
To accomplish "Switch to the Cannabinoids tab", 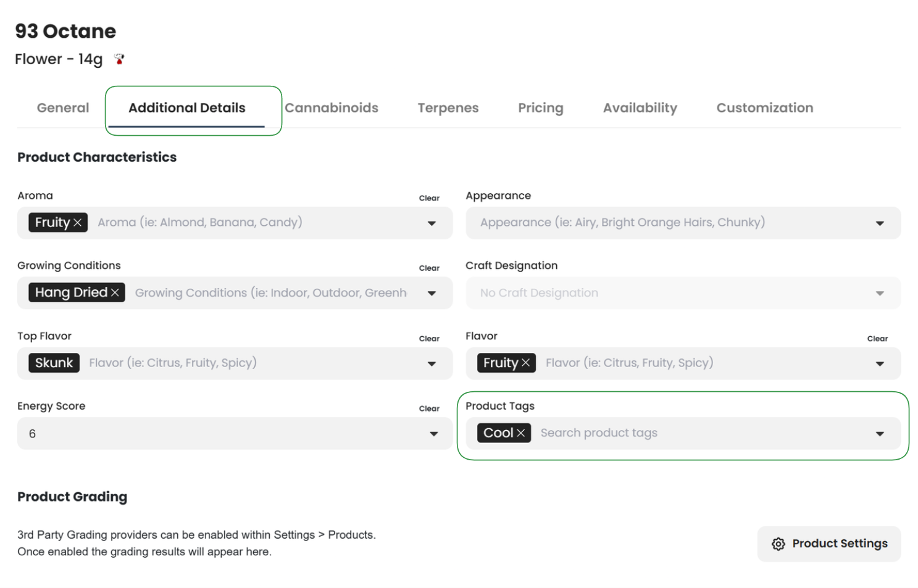I will pyautogui.click(x=332, y=108).
